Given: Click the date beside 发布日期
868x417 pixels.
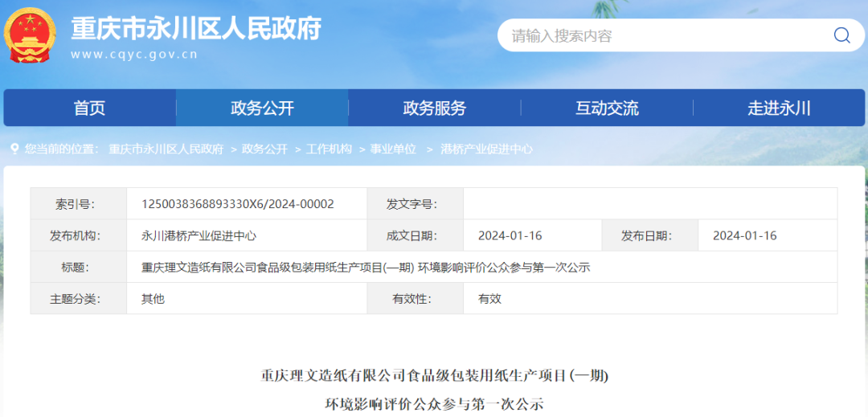Looking at the screenshot, I should pyautogui.click(x=744, y=235).
